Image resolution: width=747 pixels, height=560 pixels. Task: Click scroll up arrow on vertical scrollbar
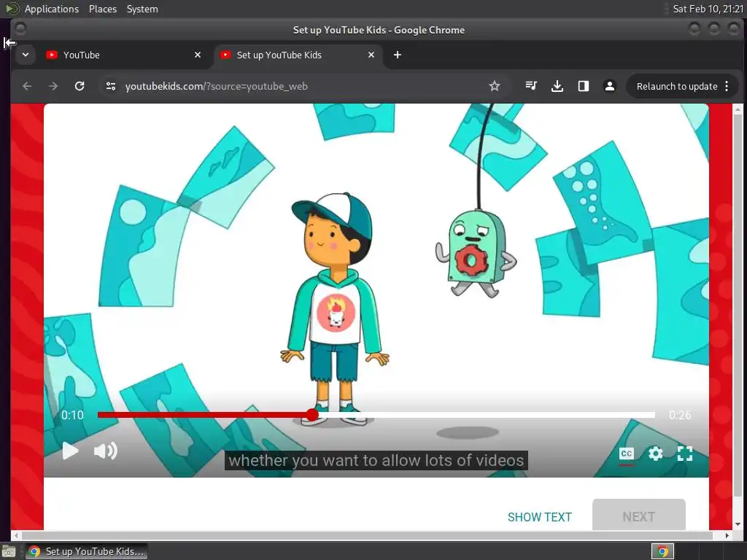click(738, 109)
